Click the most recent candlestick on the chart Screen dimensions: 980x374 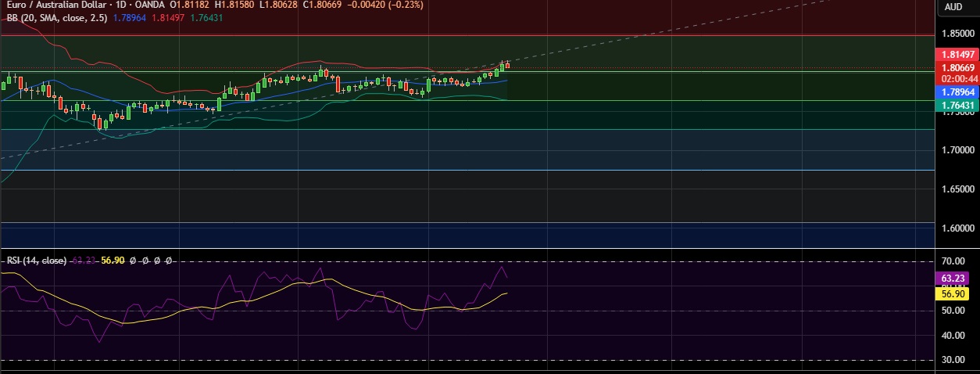point(507,64)
